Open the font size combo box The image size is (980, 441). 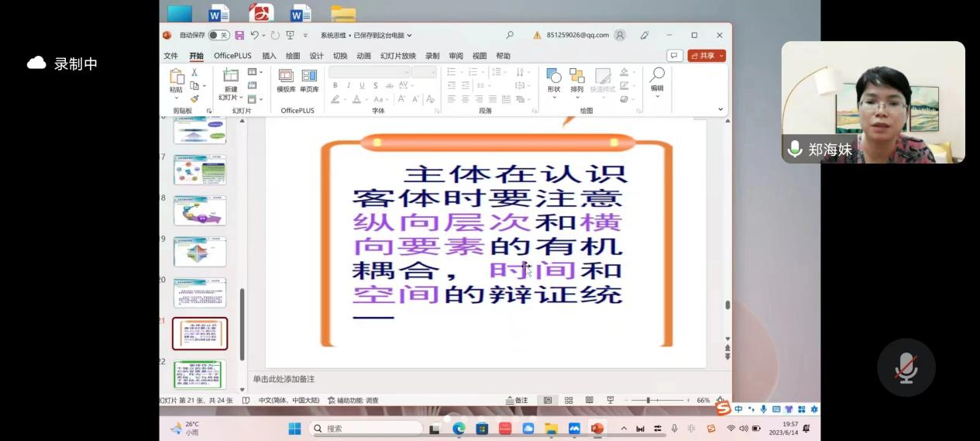click(425, 72)
